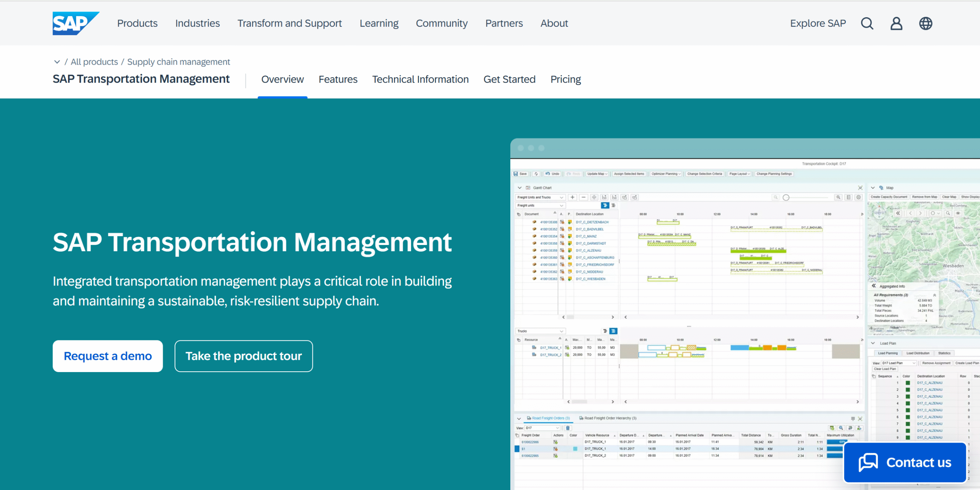Open the search icon in the header
Image resolution: width=980 pixels, height=490 pixels.
click(x=867, y=23)
